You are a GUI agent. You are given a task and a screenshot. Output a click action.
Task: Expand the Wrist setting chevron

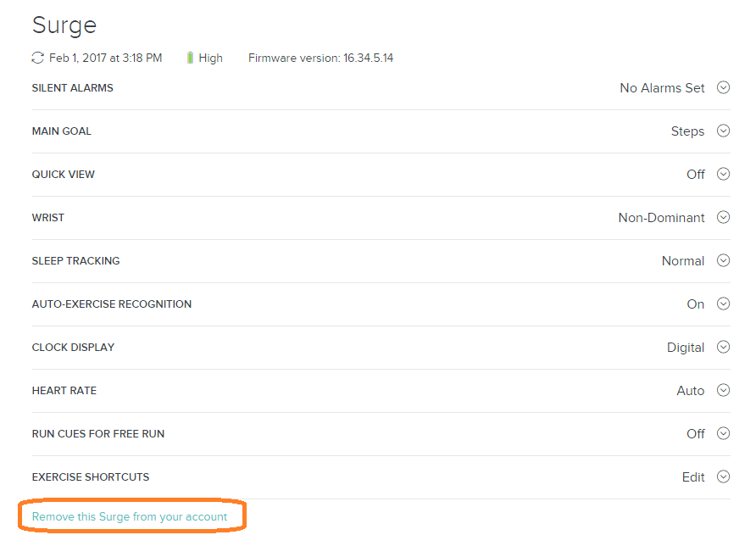click(x=723, y=218)
